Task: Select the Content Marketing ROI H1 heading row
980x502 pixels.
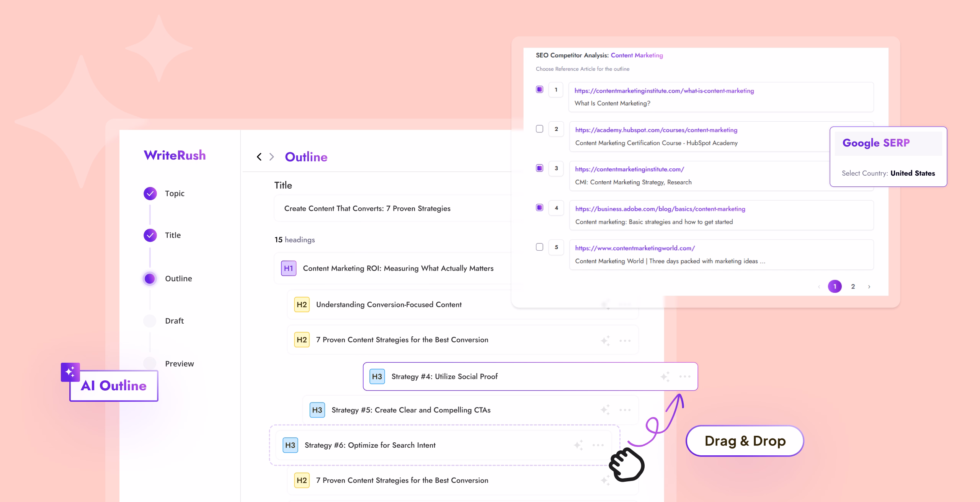Action: tap(392, 268)
